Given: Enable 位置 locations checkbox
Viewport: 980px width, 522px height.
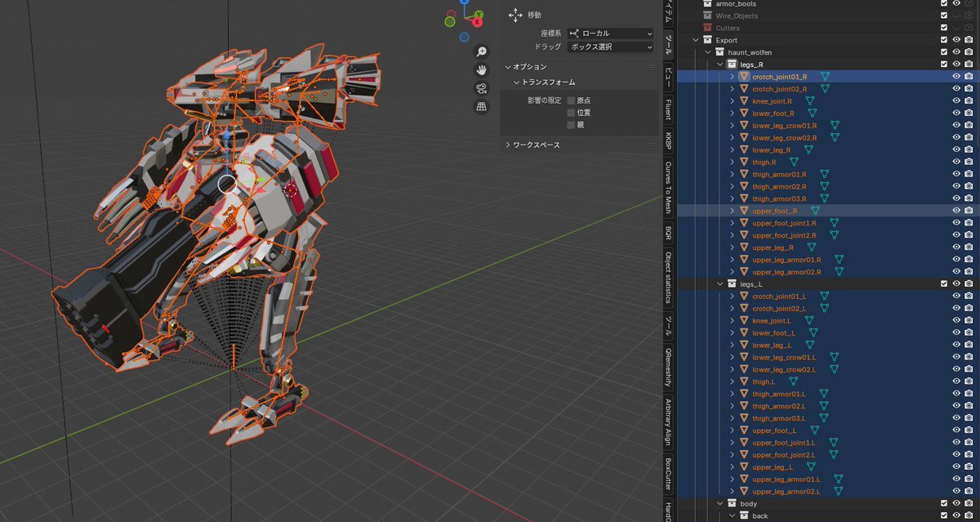Looking at the screenshot, I should [571, 112].
